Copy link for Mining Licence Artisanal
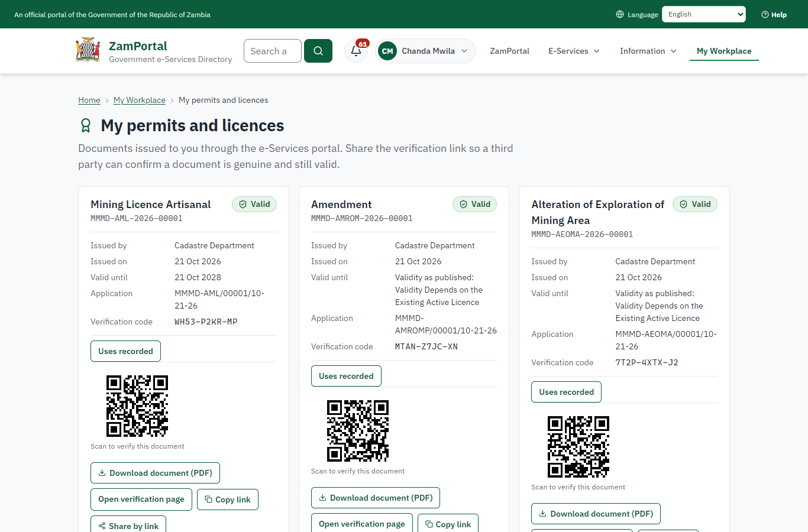 (x=228, y=499)
